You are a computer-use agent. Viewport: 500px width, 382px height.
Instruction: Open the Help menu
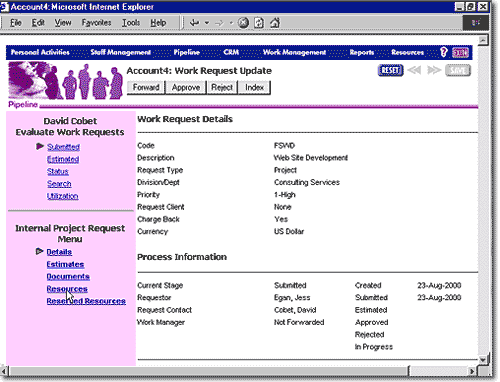158,23
